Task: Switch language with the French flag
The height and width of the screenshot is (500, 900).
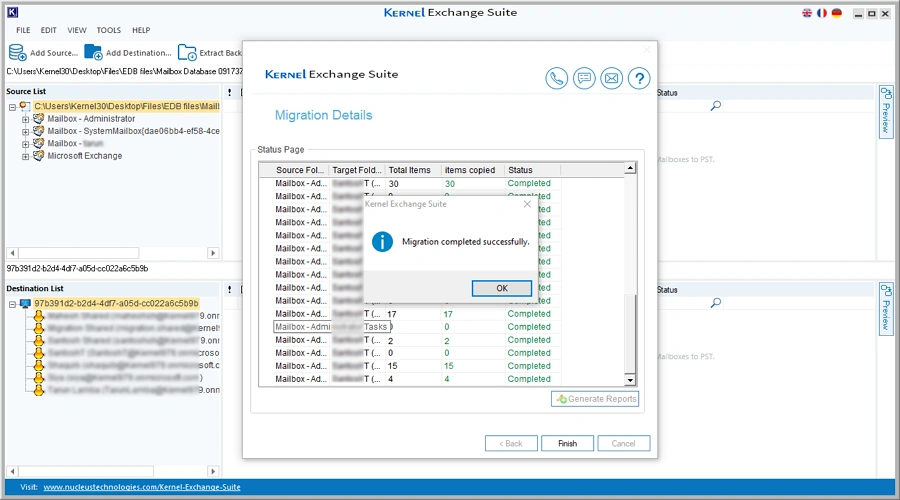Action: tap(822, 13)
